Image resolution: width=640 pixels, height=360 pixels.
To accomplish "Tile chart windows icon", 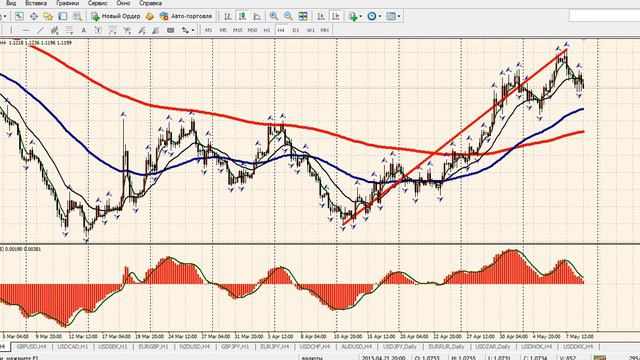I will [303, 16].
